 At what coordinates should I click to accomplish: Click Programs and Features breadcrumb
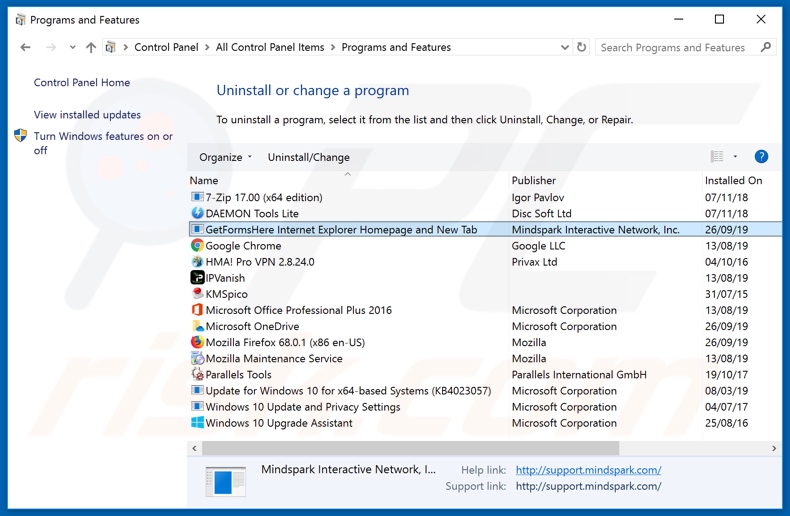(x=396, y=47)
